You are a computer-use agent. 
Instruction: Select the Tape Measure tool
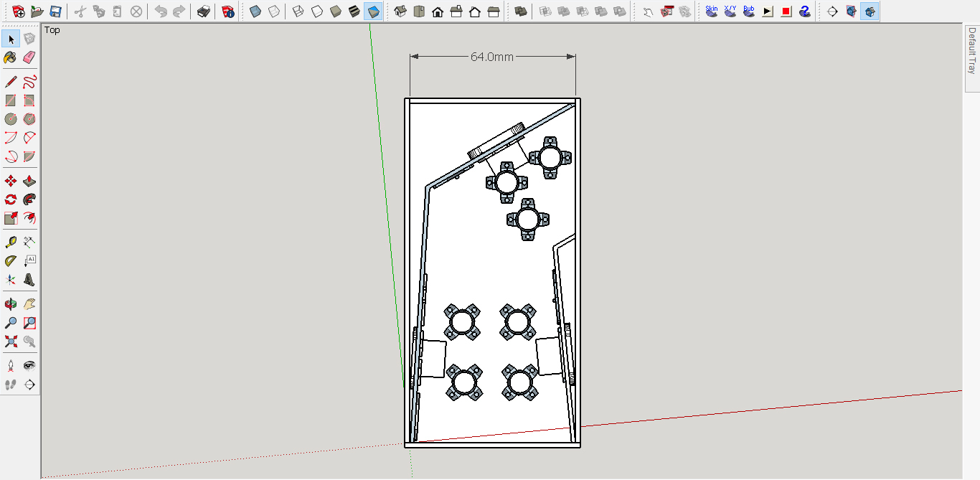pyautogui.click(x=11, y=243)
